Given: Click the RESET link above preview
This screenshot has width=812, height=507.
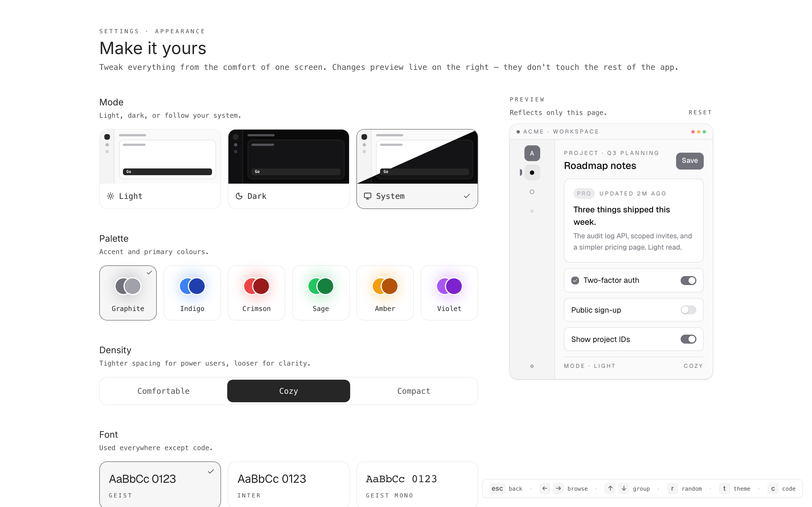Looking at the screenshot, I should tap(700, 112).
